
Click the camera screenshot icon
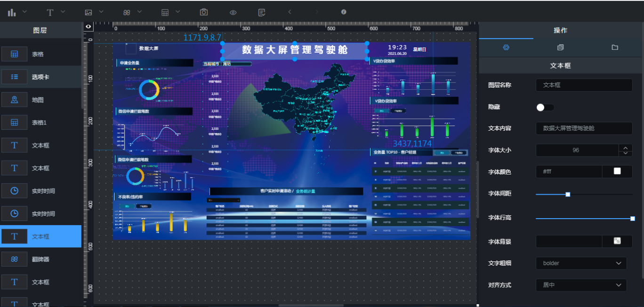[203, 12]
